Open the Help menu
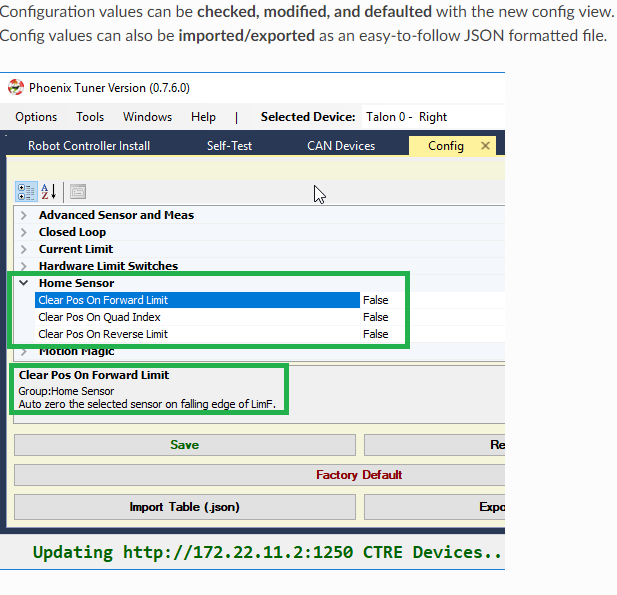Screen dimensions: 617x595 coord(203,117)
